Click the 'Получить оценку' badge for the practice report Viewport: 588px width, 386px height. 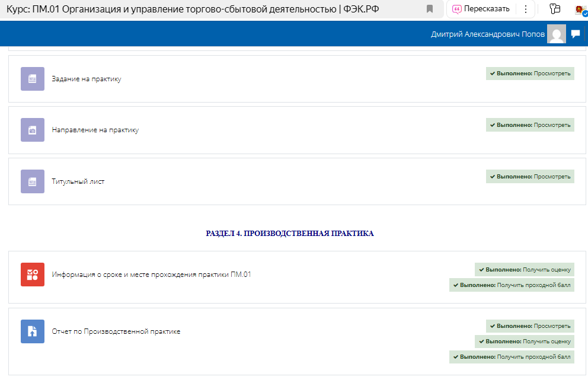524,342
